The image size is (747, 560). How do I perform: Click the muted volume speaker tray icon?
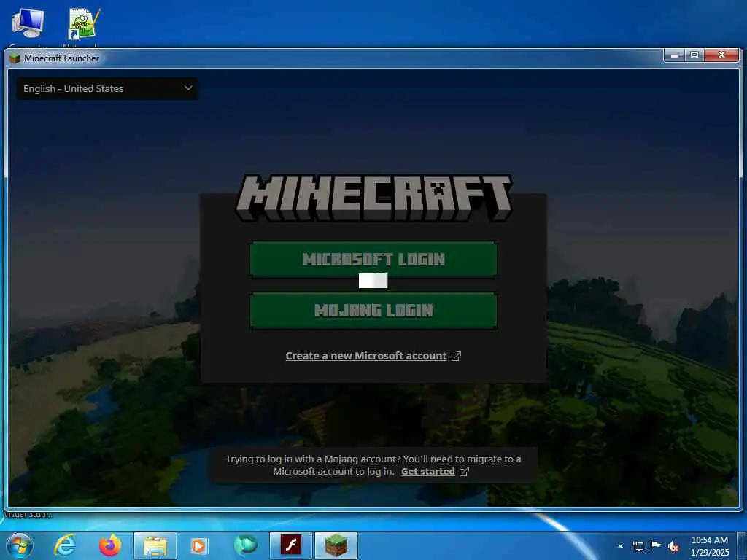coord(673,546)
